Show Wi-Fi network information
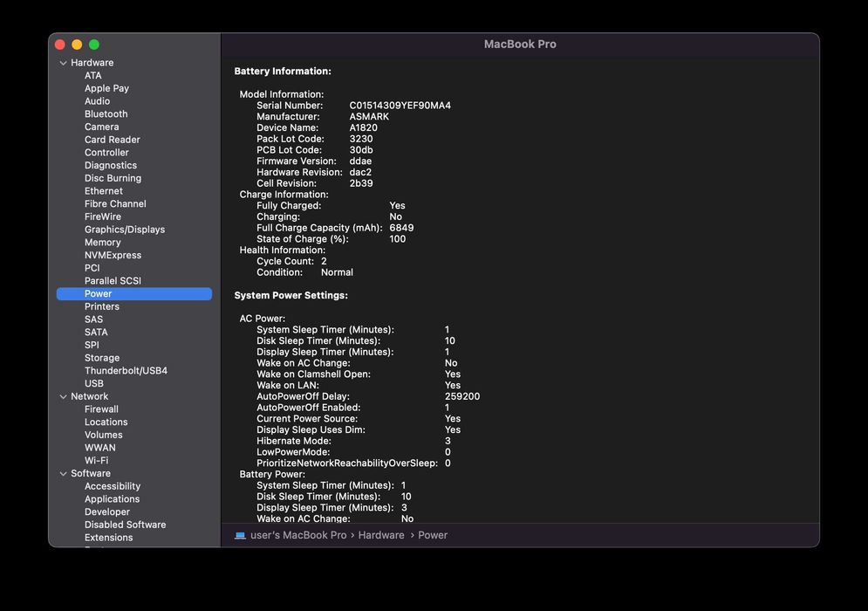The height and width of the screenshot is (611, 868). click(x=96, y=460)
